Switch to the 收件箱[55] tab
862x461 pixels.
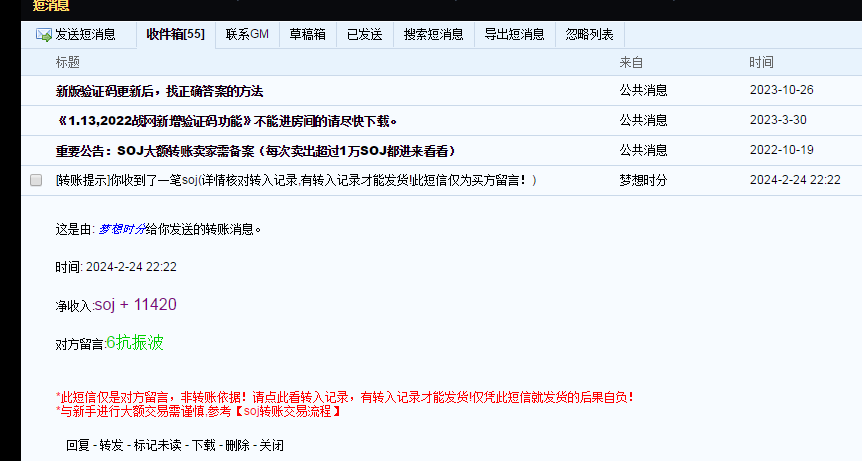coord(175,35)
